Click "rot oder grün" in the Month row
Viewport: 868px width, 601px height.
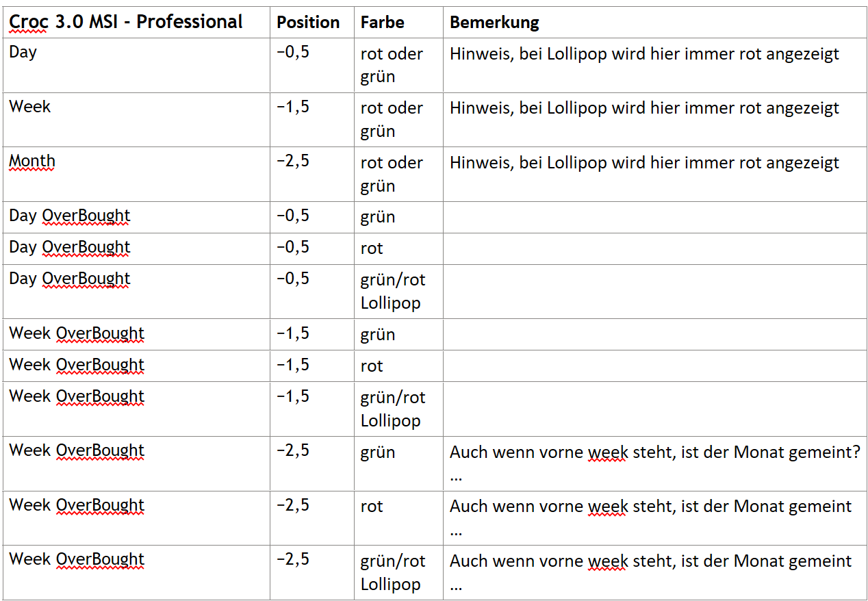(x=392, y=174)
